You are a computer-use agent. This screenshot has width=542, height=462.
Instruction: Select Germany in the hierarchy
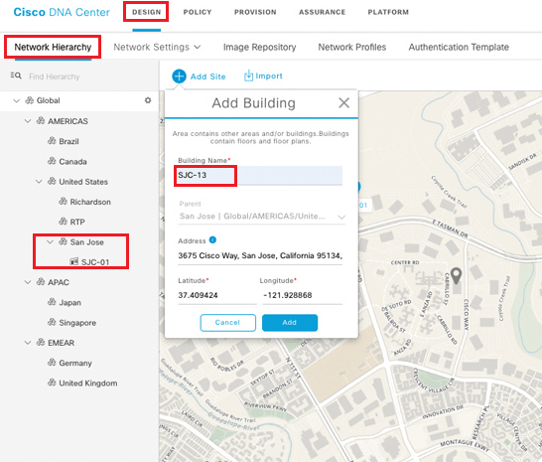[x=75, y=363]
